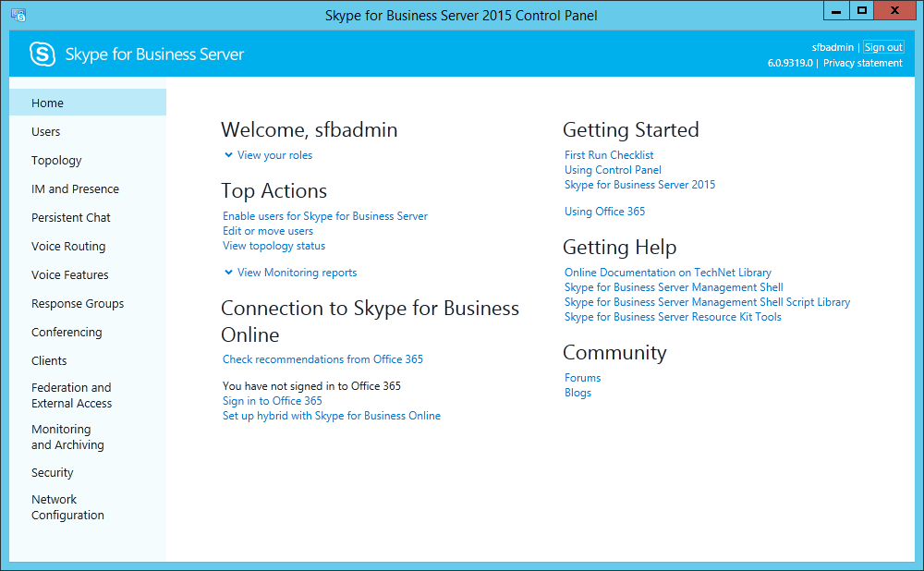Click the Skype logo icon in header
Viewport: 924px width, 571px height.
click(43, 55)
